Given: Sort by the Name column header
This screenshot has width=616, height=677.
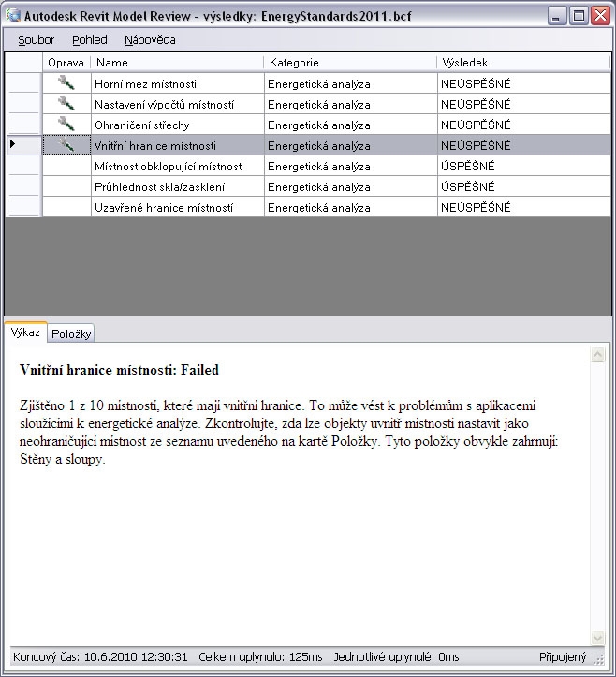Looking at the screenshot, I should point(178,63).
